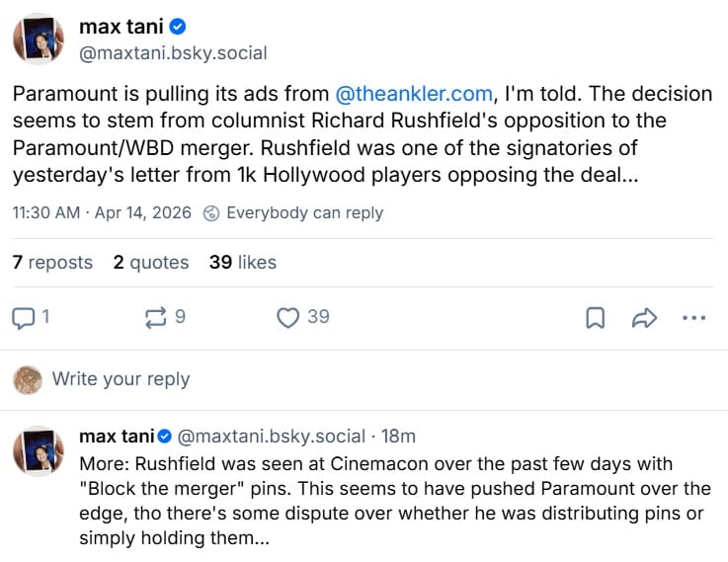Viewport: 728px width, 562px height.
Task: View the 2 quotes list
Action: tap(150, 263)
